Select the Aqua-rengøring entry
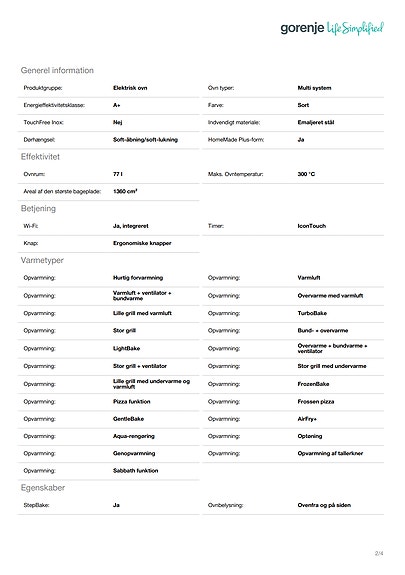Screen dimensions: 405x575 [x=134, y=436]
